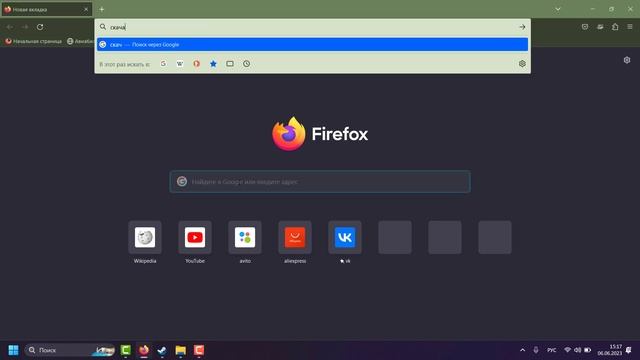Image resolution: width=640 pixels, height=360 pixels.
Task: Open the taskbar clock and date
Action: (x=610, y=350)
